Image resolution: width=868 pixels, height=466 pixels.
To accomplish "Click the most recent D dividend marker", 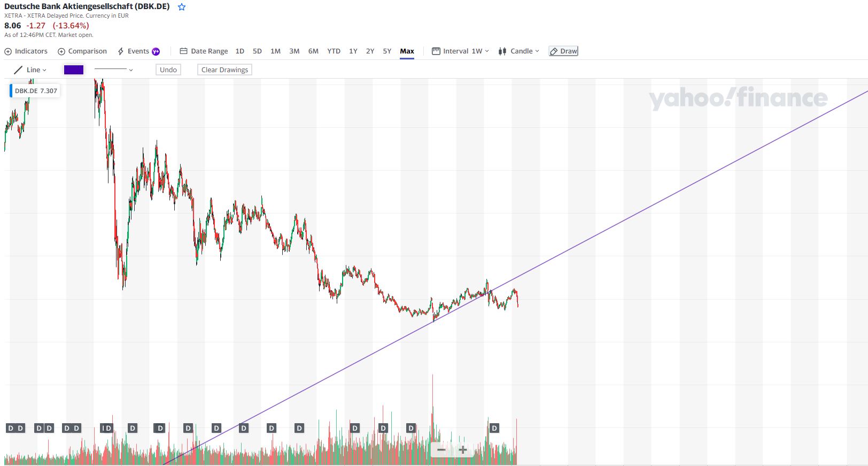I will (x=494, y=428).
